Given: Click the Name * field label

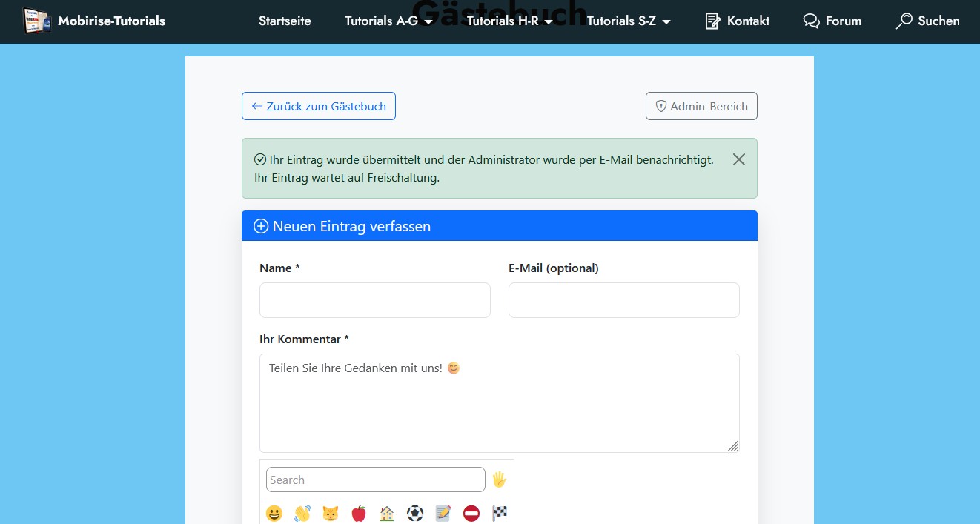Looking at the screenshot, I should click(279, 268).
